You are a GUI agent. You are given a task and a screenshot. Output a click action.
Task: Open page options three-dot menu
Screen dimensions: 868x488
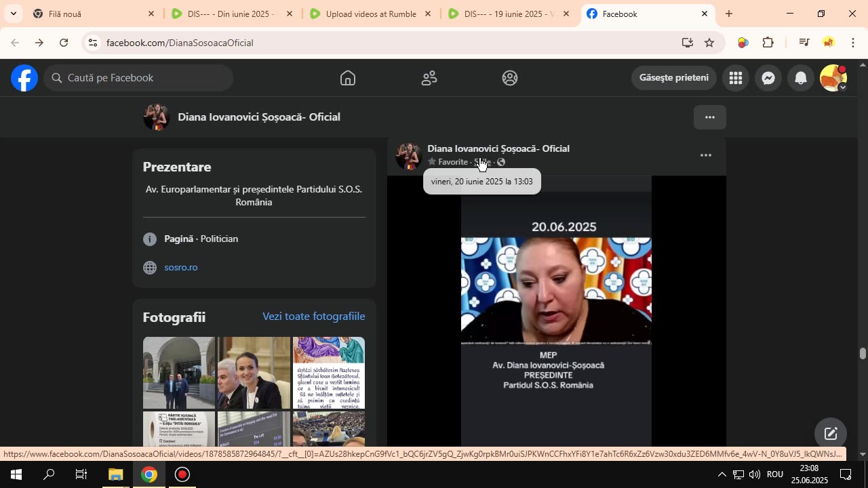710,117
